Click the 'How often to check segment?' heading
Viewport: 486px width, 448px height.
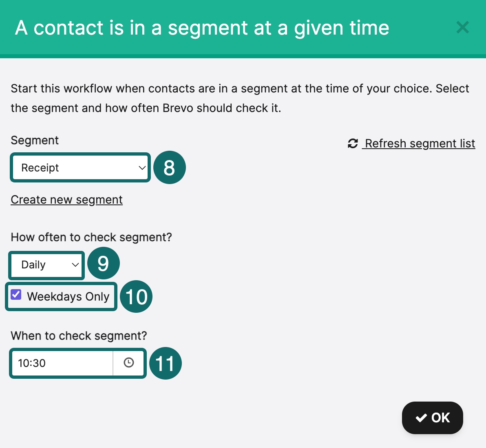point(91,237)
